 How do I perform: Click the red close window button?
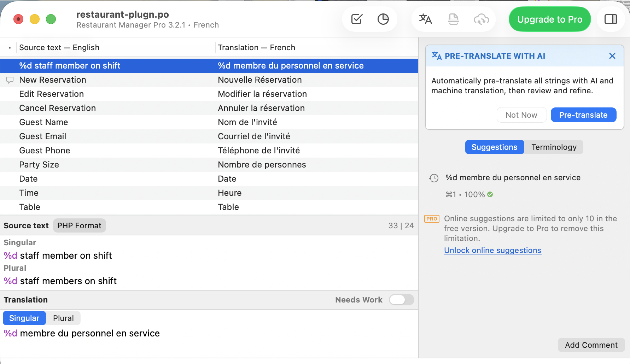(x=18, y=19)
